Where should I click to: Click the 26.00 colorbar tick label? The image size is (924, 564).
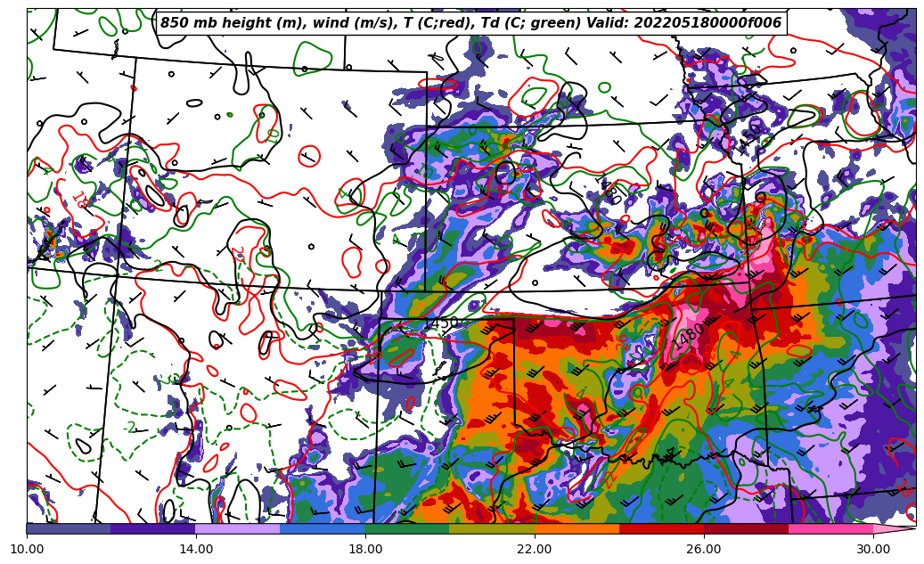tap(704, 549)
